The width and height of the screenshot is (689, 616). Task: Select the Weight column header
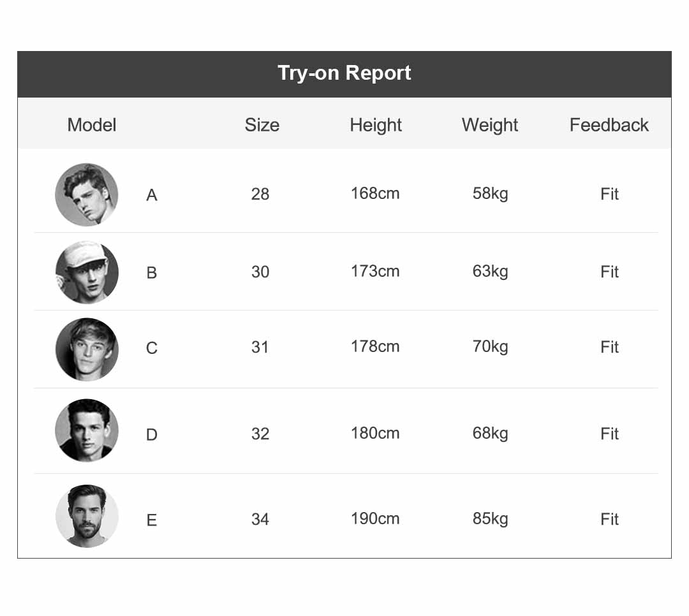pyautogui.click(x=490, y=124)
